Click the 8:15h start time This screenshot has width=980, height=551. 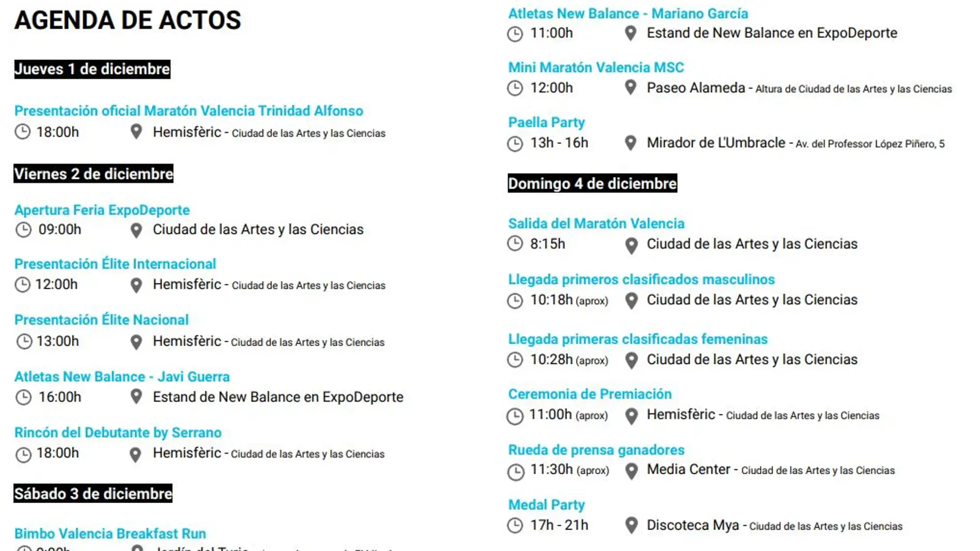pos(548,244)
